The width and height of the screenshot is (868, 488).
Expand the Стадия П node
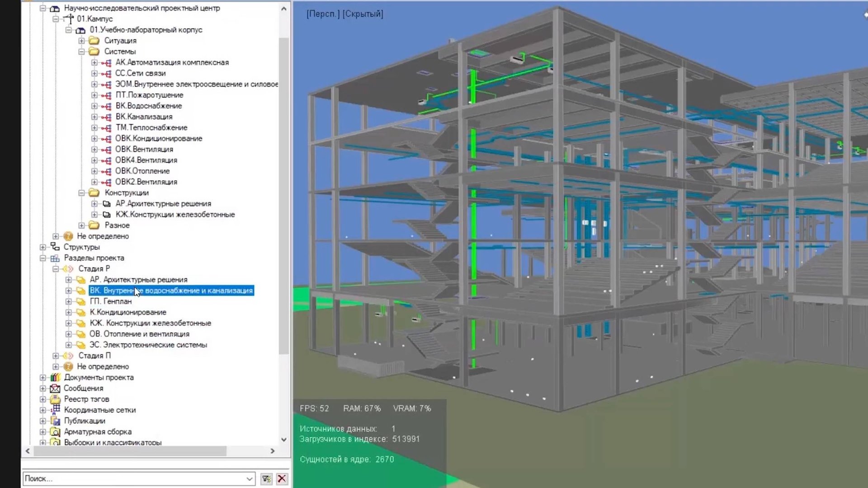point(56,356)
